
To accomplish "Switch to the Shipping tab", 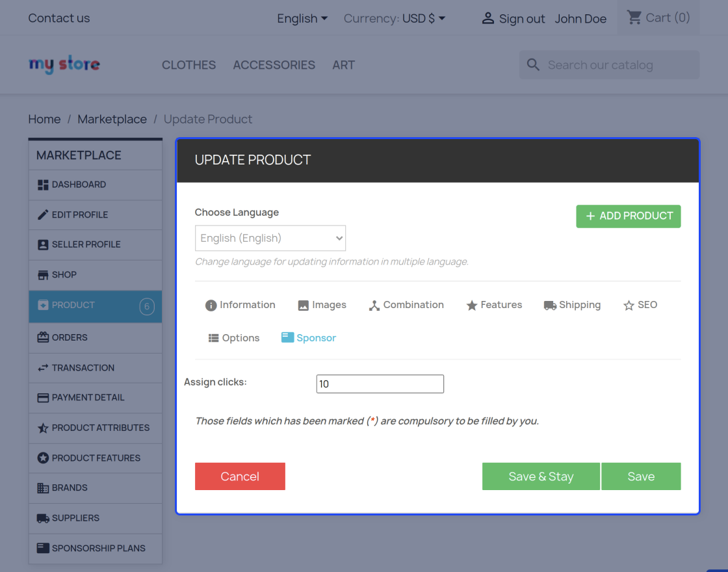I will 572,305.
